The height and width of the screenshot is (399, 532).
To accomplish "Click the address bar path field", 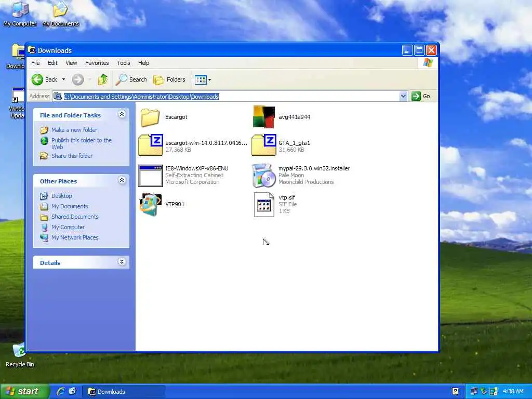I will coord(226,96).
